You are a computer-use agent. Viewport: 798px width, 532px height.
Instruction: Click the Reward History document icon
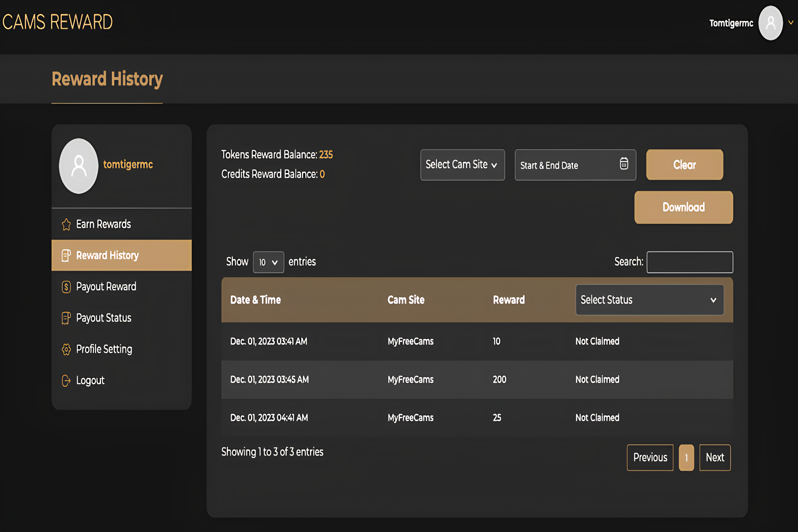pos(66,256)
